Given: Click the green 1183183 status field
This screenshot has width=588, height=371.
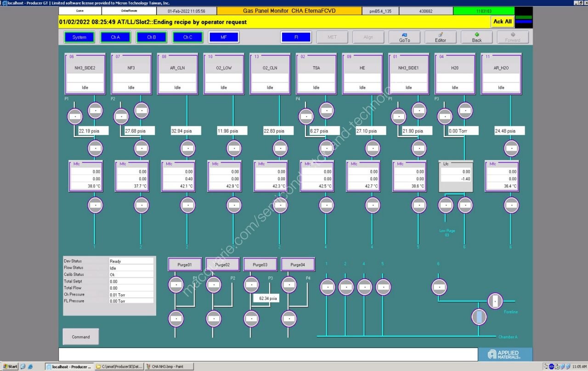Looking at the screenshot, I should click(484, 11).
